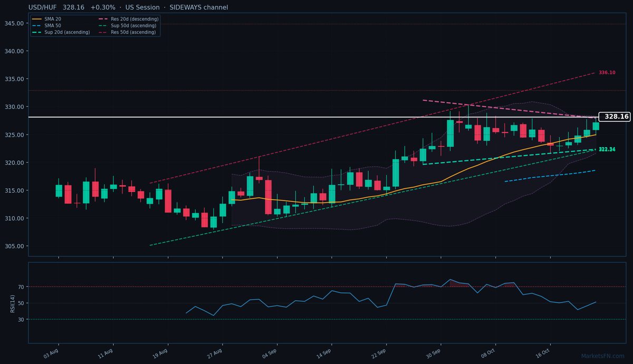Click the pink Res 20d line sample in legend
The image size is (633, 364).
pyautogui.click(x=104, y=19)
